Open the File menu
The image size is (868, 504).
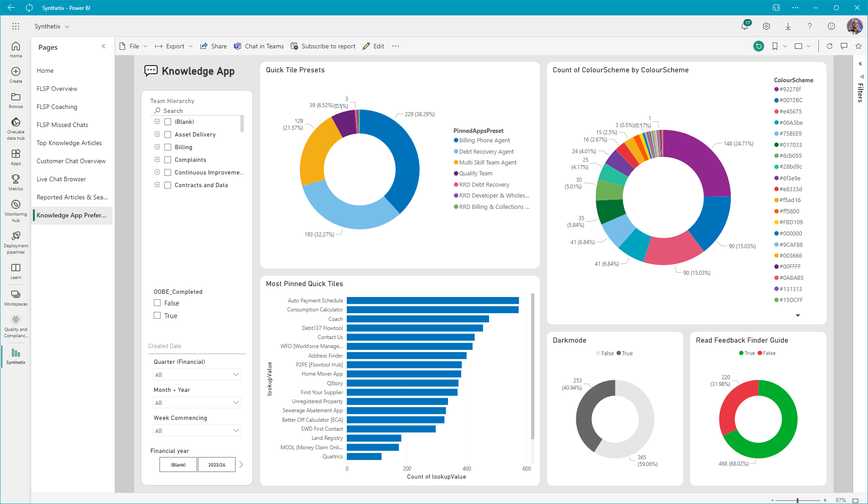point(134,46)
